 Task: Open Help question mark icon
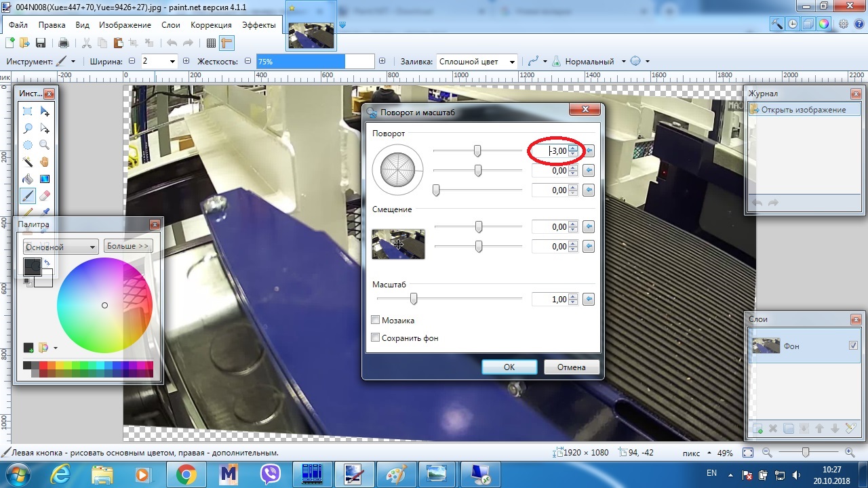(859, 24)
